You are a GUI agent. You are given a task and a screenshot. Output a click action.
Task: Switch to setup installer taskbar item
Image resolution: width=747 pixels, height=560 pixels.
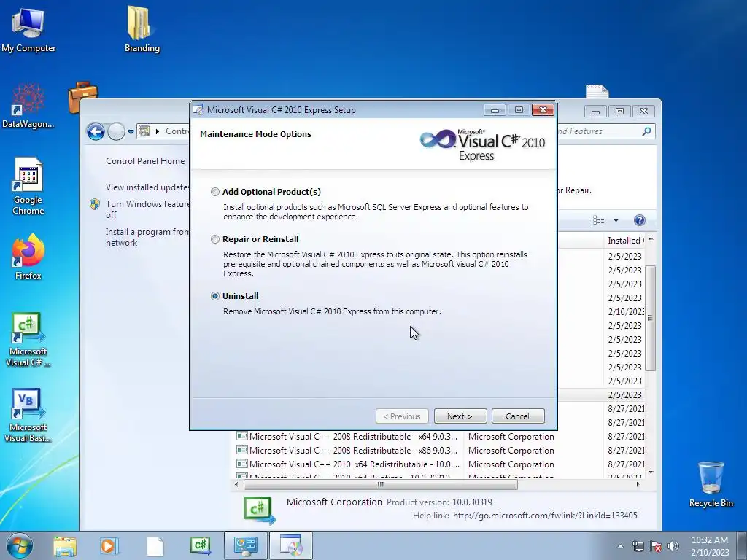point(291,546)
